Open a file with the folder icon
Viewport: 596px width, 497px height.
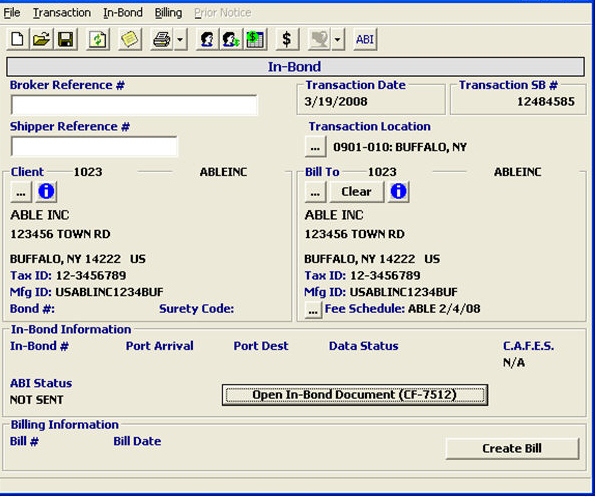(41, 39)
